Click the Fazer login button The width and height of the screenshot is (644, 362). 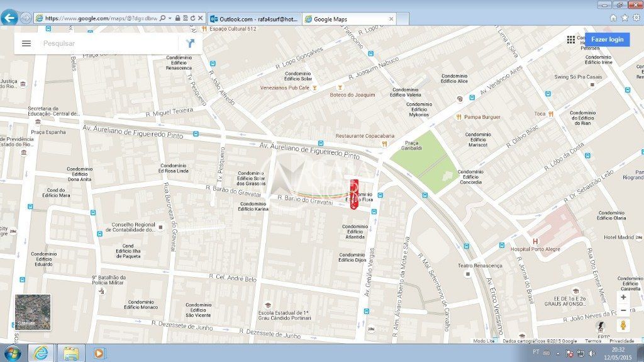[x=607, y=39]
